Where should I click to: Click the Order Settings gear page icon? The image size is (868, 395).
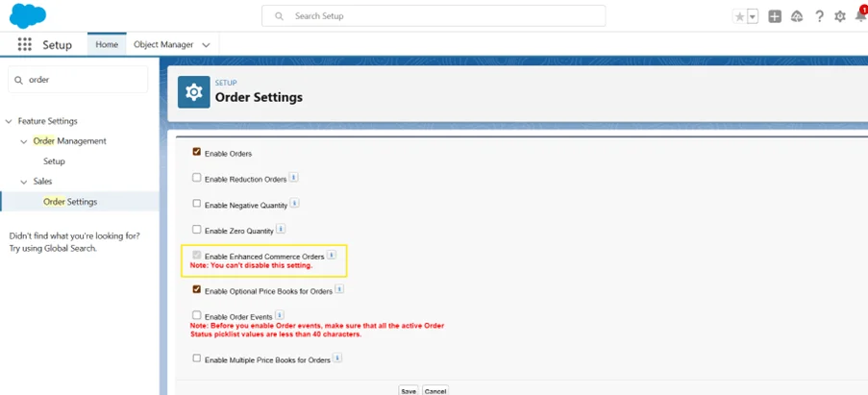pos(194,92)
